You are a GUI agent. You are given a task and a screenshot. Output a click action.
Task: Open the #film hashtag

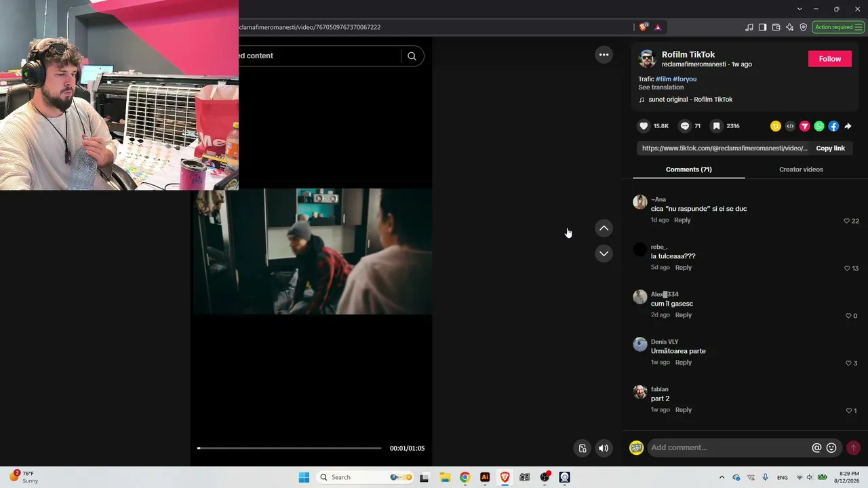(x=663, y=79)
